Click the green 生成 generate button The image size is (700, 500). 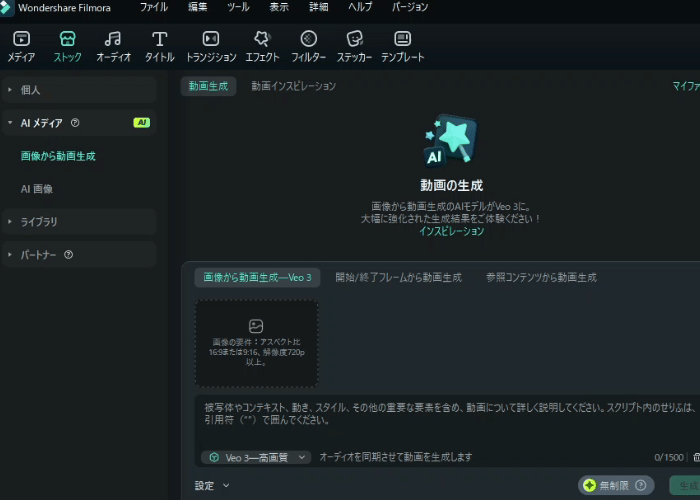(x=685, y=485)
